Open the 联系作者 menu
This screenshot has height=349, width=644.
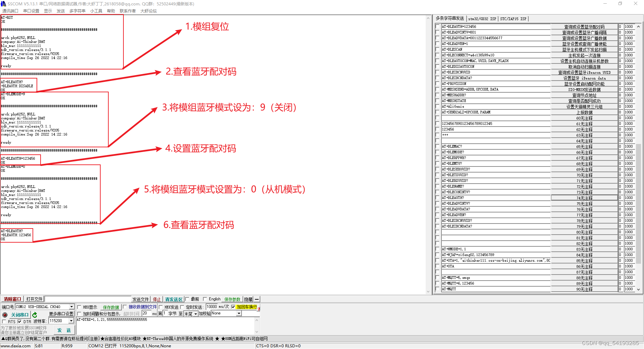pos(128,11)
